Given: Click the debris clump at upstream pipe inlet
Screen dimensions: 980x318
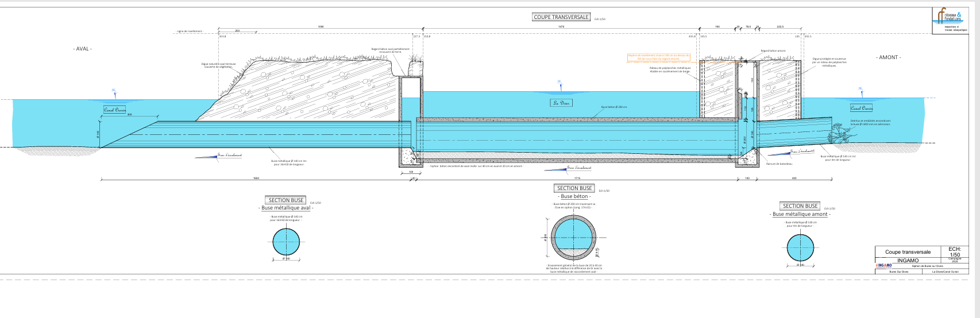Looking at the screenshot, I should pos(839,136).
